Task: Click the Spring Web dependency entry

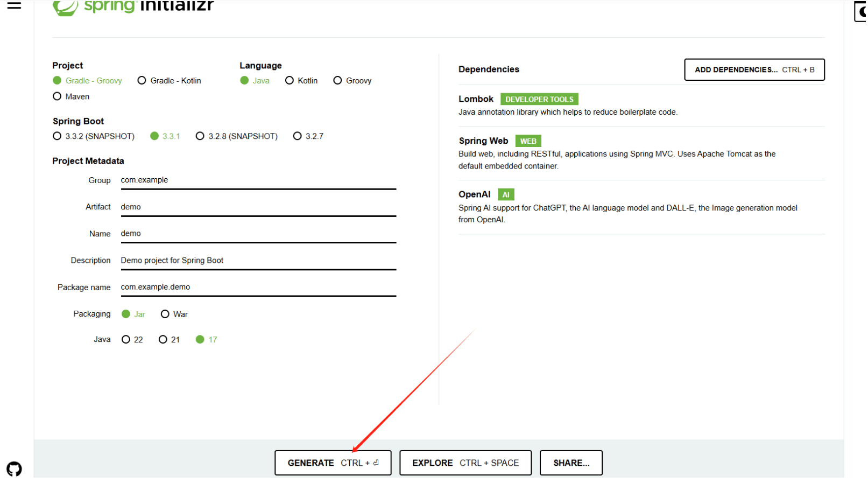Action: (641, 153)
